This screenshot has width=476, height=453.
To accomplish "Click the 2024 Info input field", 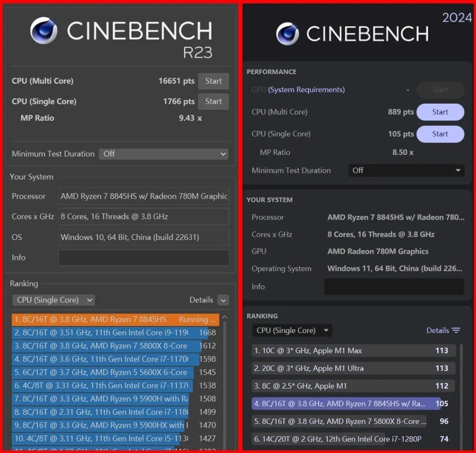I will pos(394,287).
